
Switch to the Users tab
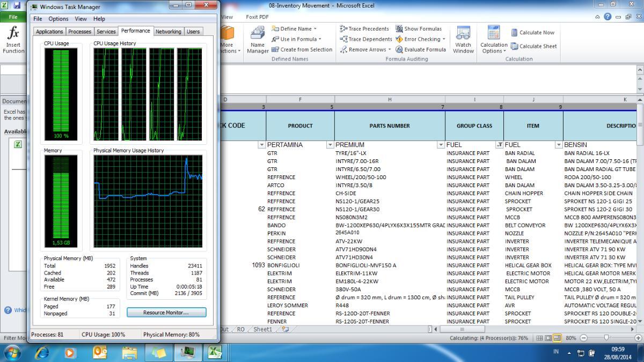pos(193,32)
